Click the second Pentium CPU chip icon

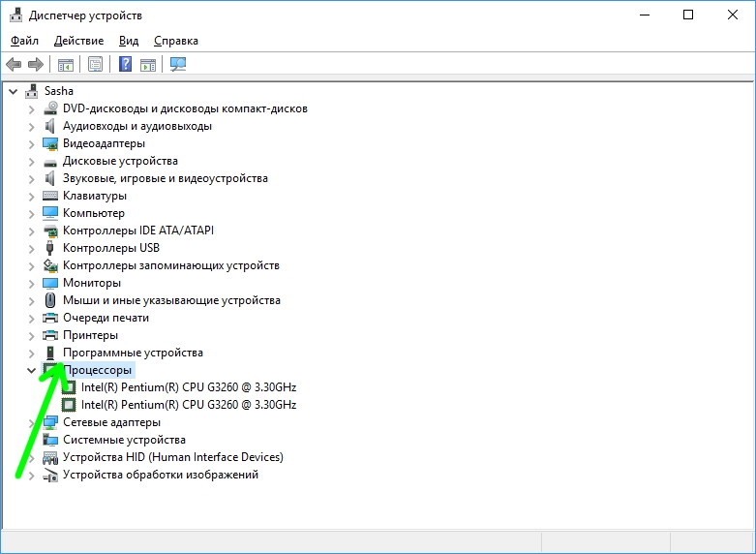[69, 405]
